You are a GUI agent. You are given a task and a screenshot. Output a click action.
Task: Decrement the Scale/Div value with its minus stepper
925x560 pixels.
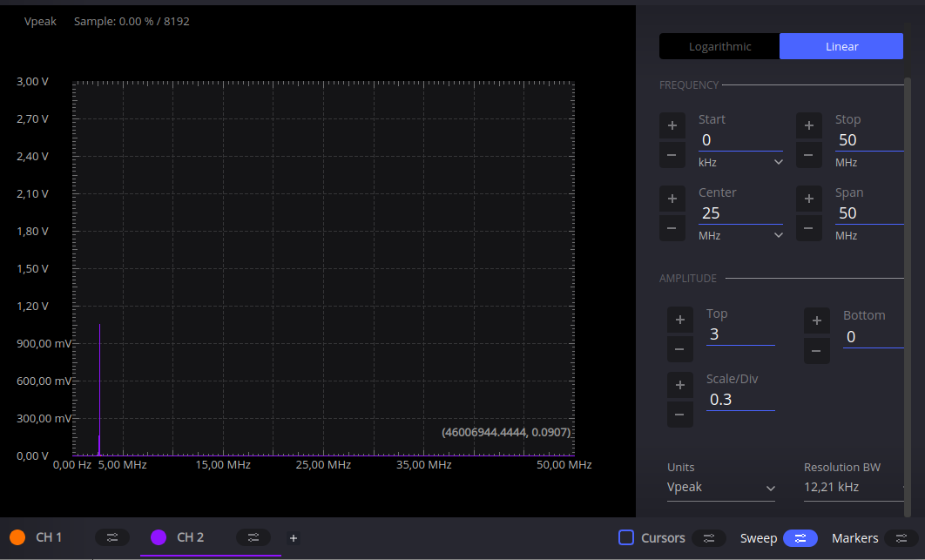(x=680, y=415)
